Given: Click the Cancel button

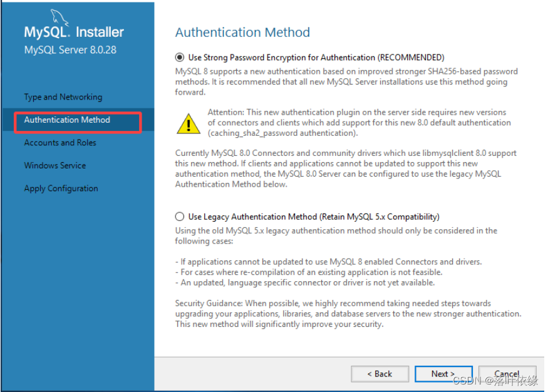Looking at the screenshot, I should [507, 374].
